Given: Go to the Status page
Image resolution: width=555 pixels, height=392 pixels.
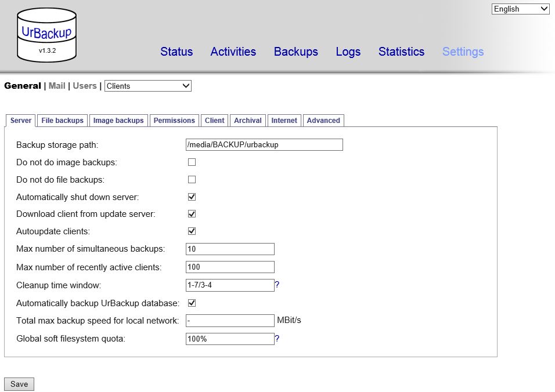Looking at the screenshot, I should [176, 52].
